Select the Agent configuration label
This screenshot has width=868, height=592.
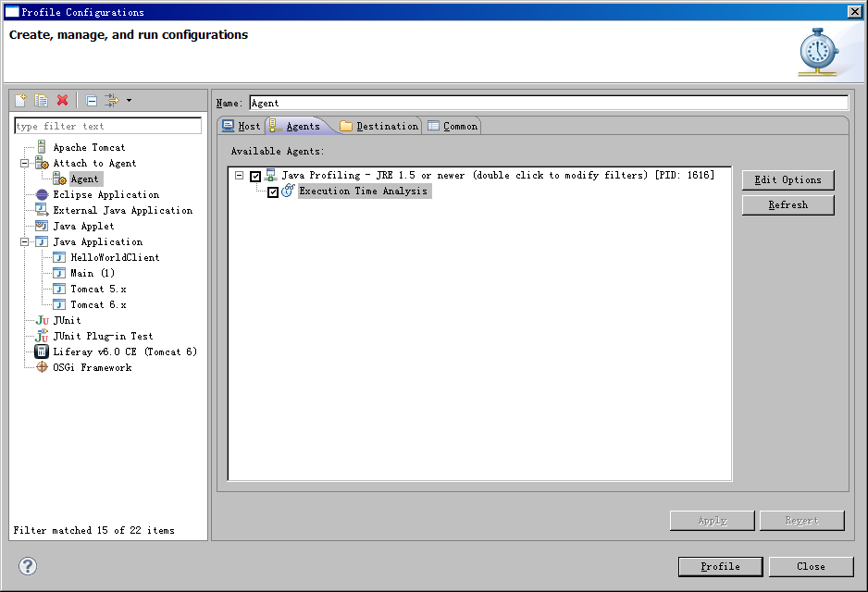point(85,179)
